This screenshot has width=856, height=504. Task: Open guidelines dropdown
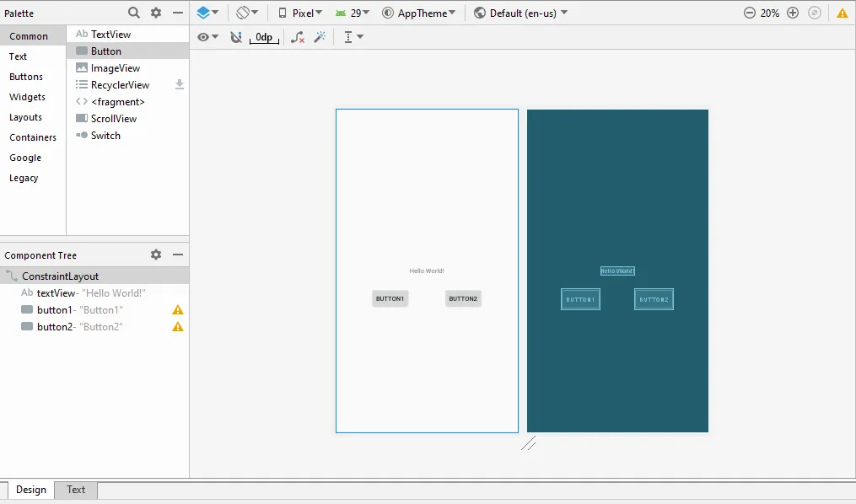pos(353,37)
